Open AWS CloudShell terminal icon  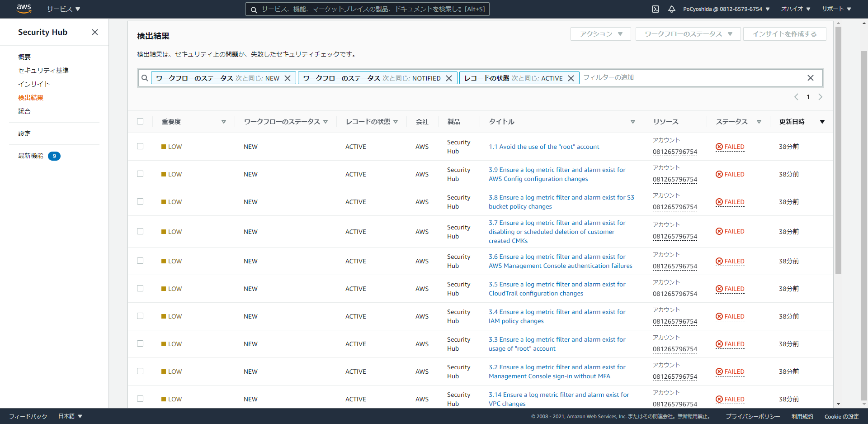tap(656, 9)
